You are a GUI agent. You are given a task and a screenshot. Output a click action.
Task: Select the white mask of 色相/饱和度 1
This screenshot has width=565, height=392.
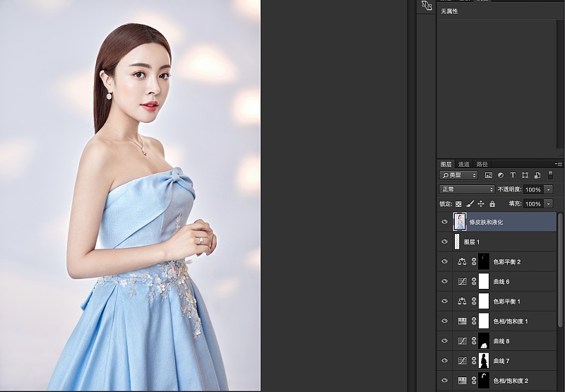[484, 321]
